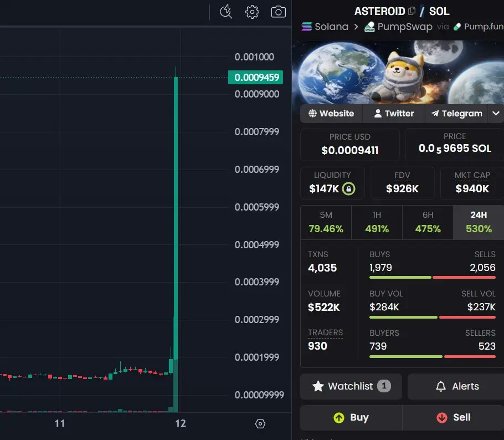The image size is (504, 440).
Task: Select the 24H timeframe tab
Action: [479, 223]
